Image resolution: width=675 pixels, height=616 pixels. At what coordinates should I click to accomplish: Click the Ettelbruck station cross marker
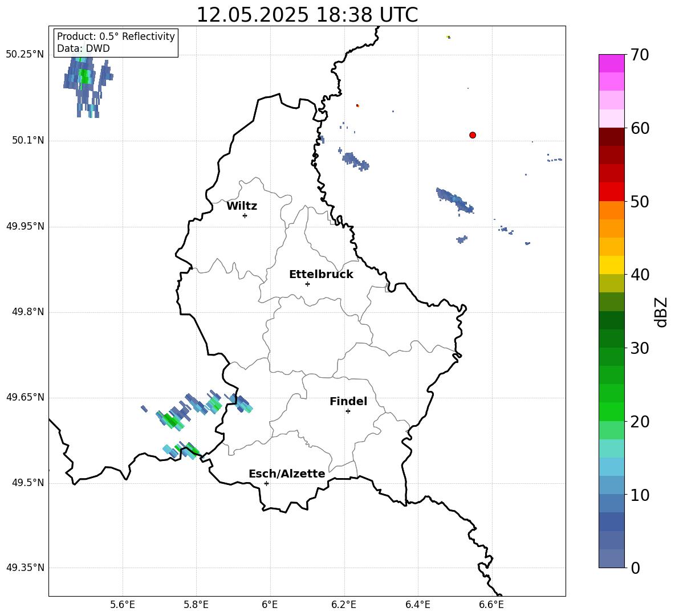(307, 284)
